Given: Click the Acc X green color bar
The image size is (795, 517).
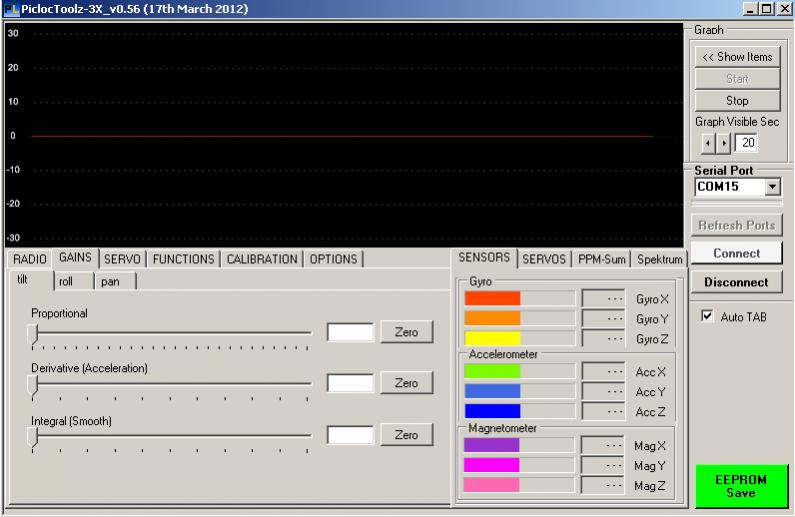Looking at the screenshot, I should pyautogui.click(x=492, y=371).
